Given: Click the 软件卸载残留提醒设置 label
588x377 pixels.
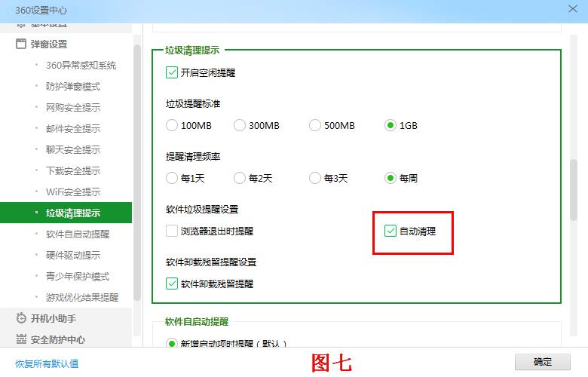Looking at the screenshot, I should pos(211,262).
